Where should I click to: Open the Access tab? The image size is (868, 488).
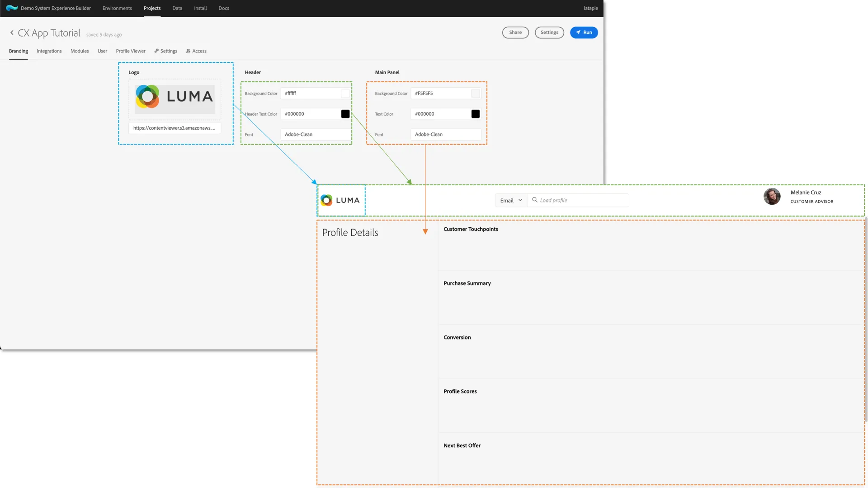(x=196, y=51)
